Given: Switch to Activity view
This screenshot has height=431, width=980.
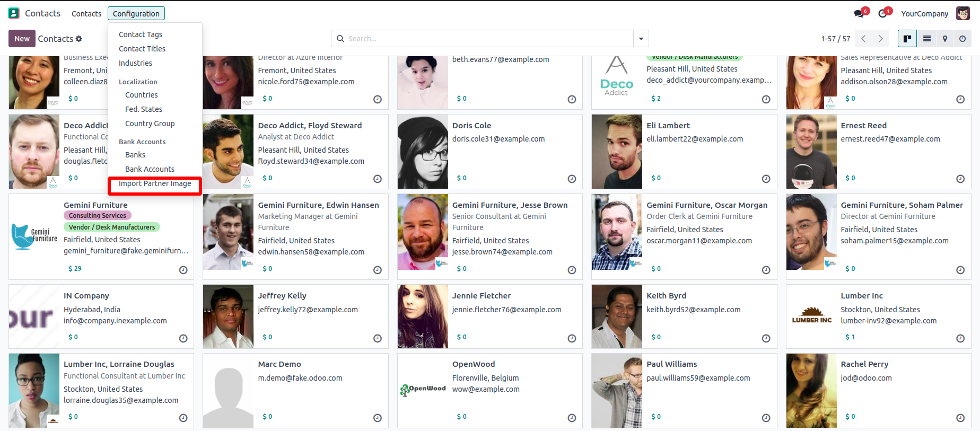Looking at the screenshot, I should coord(962,39).
